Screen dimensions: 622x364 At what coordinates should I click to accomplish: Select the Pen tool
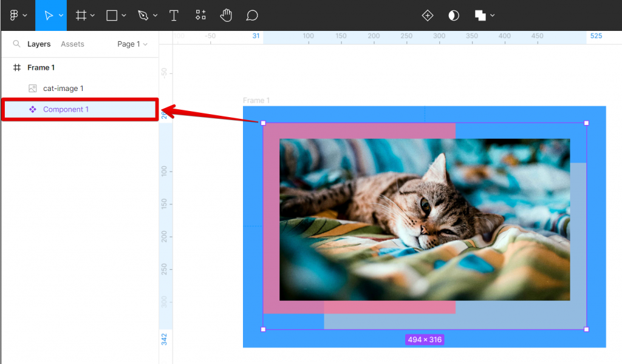[x=142, y=15]
